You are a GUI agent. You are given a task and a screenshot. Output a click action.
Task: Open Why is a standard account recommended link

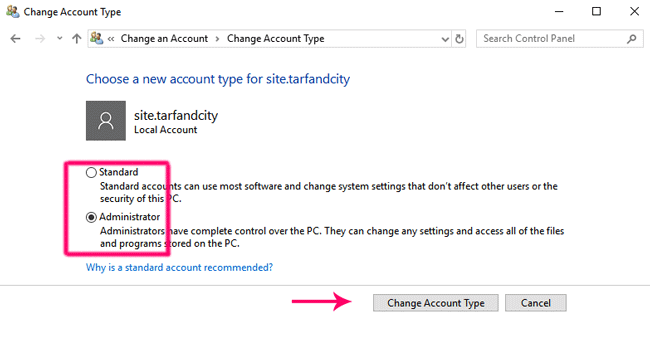click(179, 268)
